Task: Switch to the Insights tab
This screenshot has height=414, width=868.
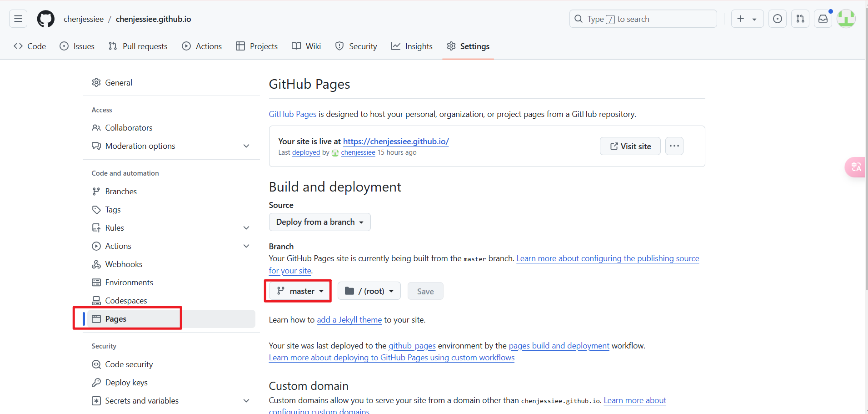Action: coord(412,46)
